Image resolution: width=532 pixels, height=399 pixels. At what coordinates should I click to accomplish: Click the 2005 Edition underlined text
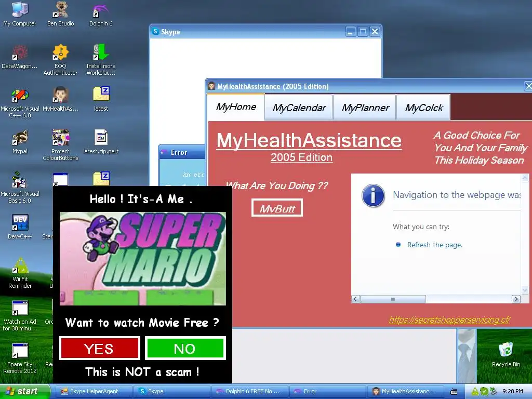(x=301, y=157)
